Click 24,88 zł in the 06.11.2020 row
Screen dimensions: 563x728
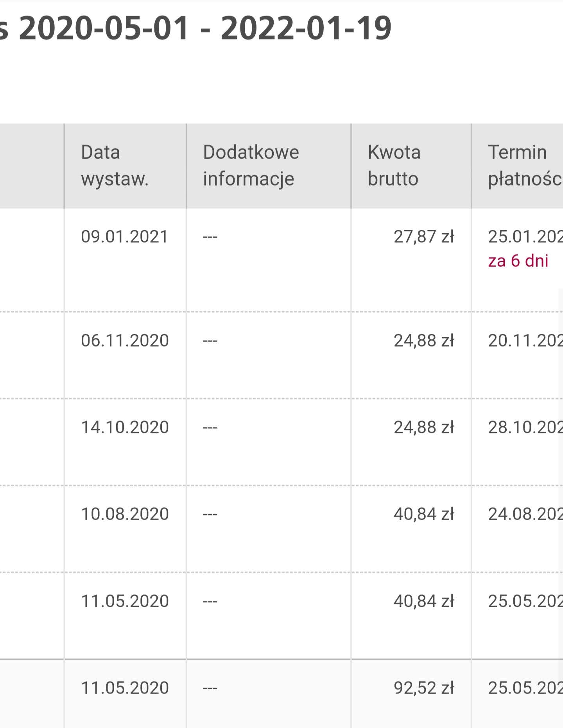coord(423,341)
